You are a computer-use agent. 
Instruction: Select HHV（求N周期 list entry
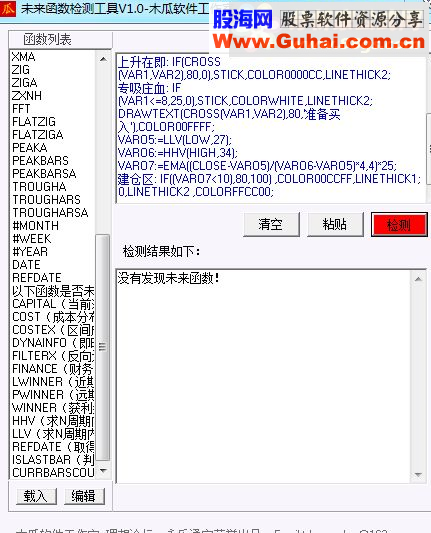tap(53, 420)
